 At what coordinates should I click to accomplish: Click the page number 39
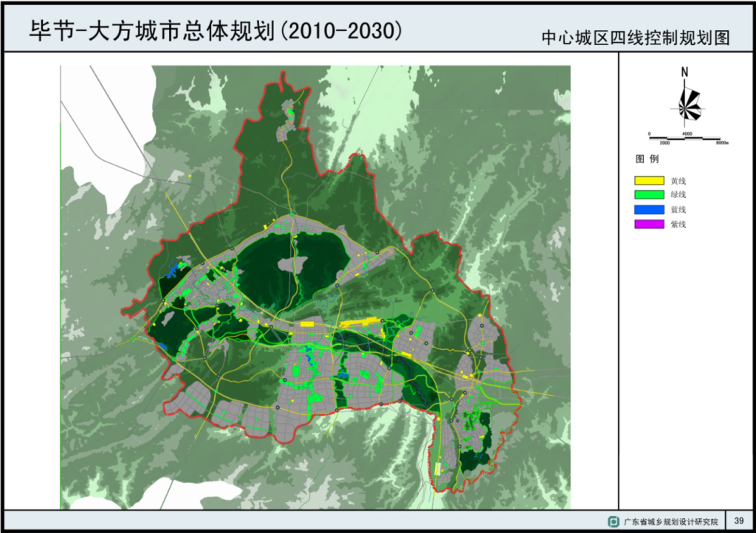tap(738, 521)
